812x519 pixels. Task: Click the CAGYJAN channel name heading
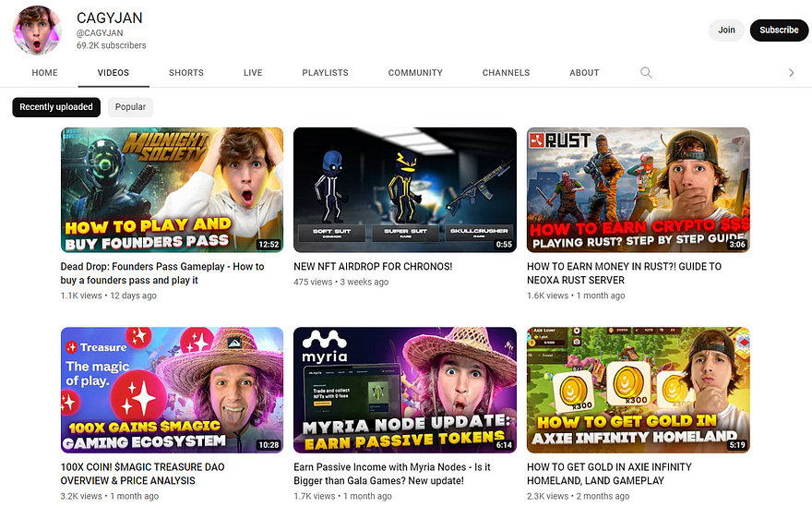pos(109,18)
